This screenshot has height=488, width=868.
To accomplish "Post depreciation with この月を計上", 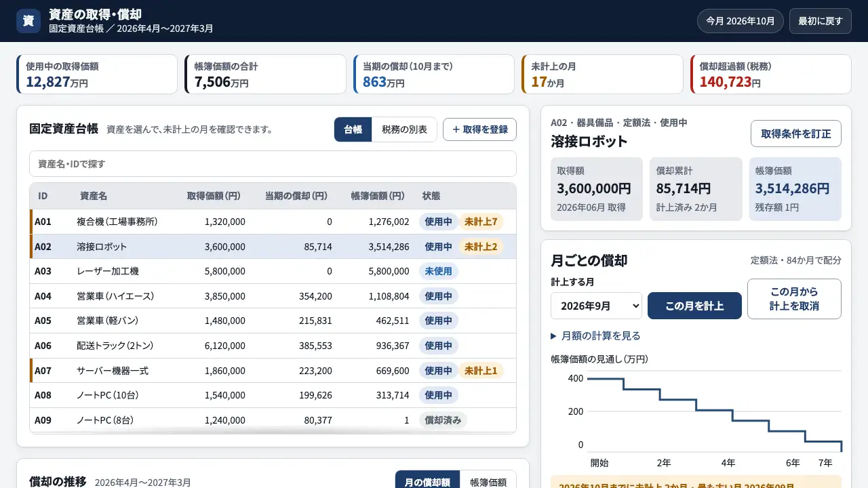I will pos(694,306).
